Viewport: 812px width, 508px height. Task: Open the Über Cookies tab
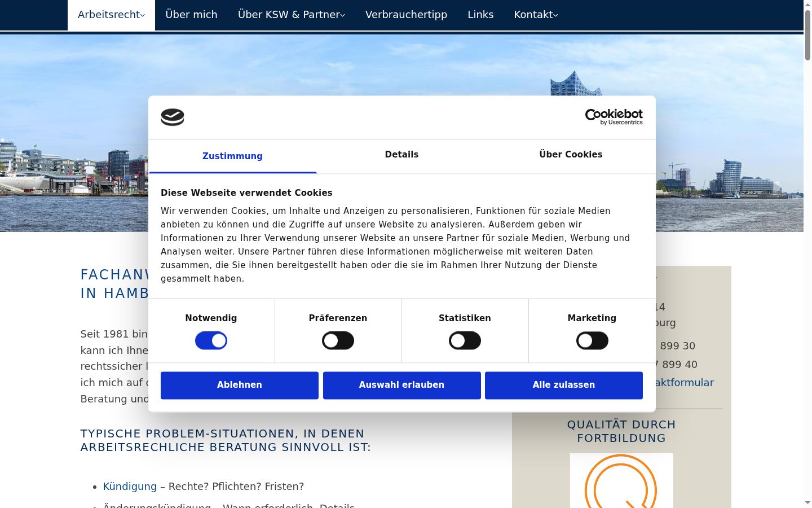pos(571,155)
